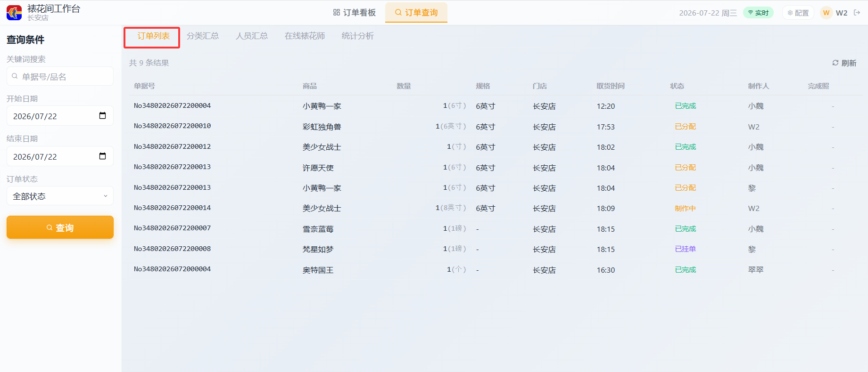Open the calendar picker for 结束日期
868x372 pixels.
click(x=102, y=156)
